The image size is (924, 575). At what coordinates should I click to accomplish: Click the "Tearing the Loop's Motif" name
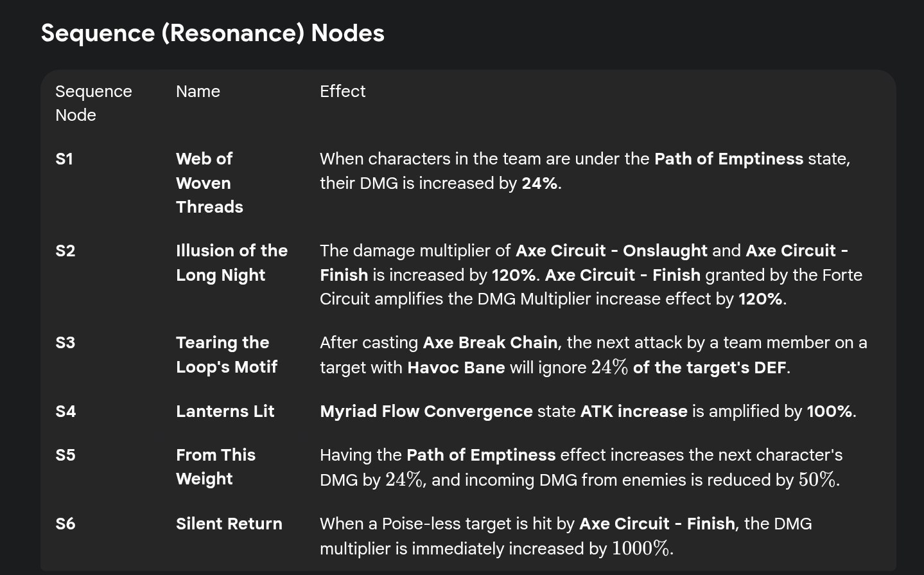point(226,355)
